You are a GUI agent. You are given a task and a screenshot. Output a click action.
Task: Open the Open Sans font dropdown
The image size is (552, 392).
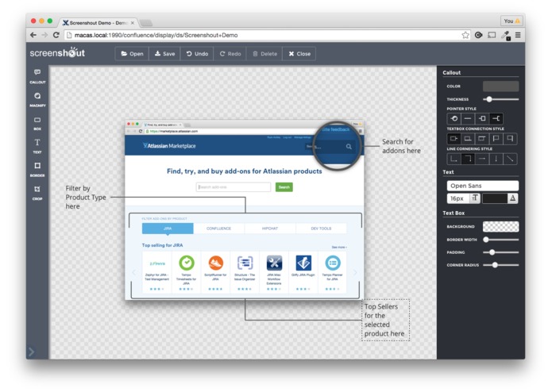pos(482,186)
